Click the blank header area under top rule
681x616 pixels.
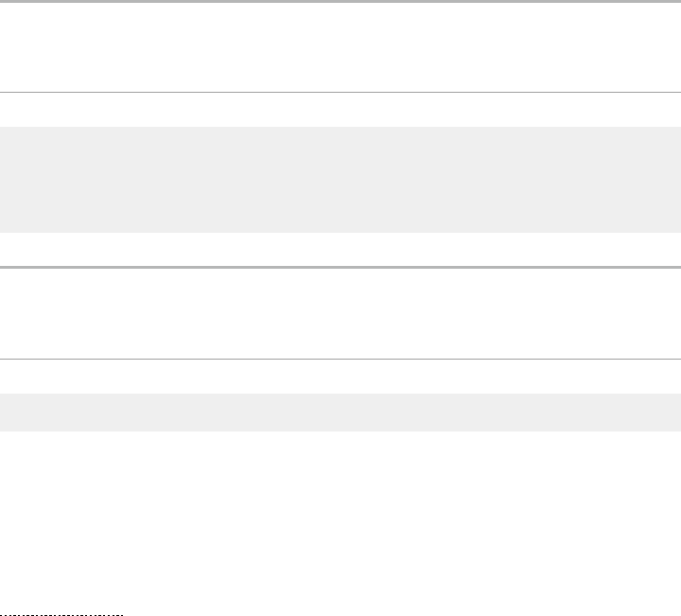(x=340, y=47)
